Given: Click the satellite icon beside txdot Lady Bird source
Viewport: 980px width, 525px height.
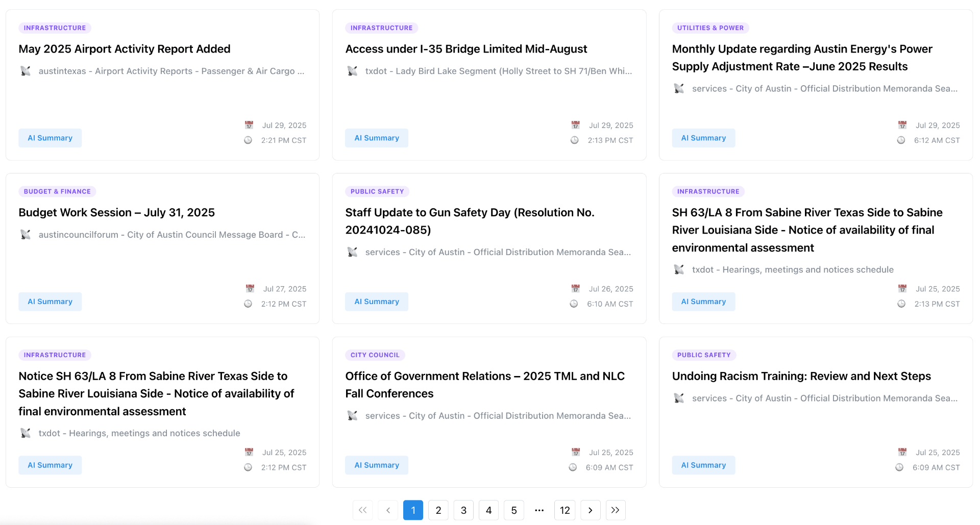Looking at the screenshot, I should pyautogui.click(x=353, y=71).
